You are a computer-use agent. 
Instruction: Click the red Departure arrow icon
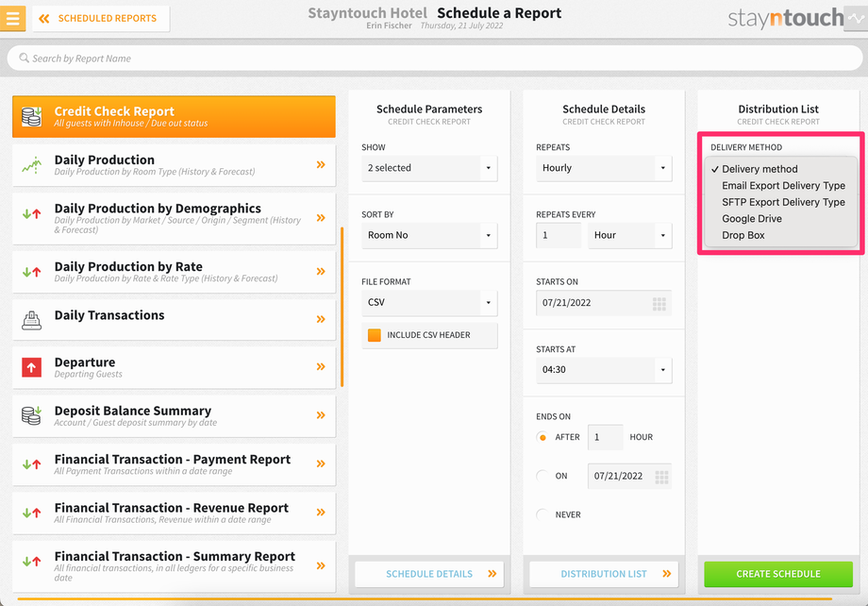tap(31, 367)
